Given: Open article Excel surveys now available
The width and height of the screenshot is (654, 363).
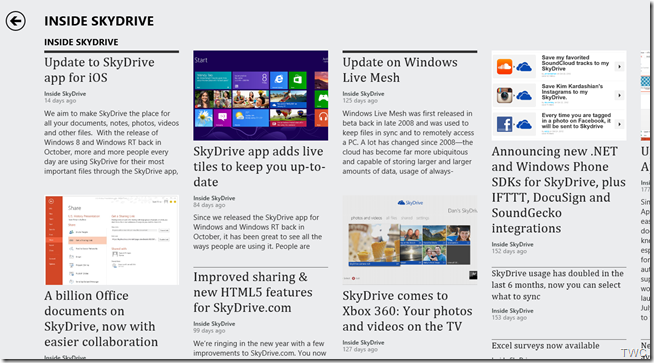Looking at the screenshot, I should click(546, 345).
